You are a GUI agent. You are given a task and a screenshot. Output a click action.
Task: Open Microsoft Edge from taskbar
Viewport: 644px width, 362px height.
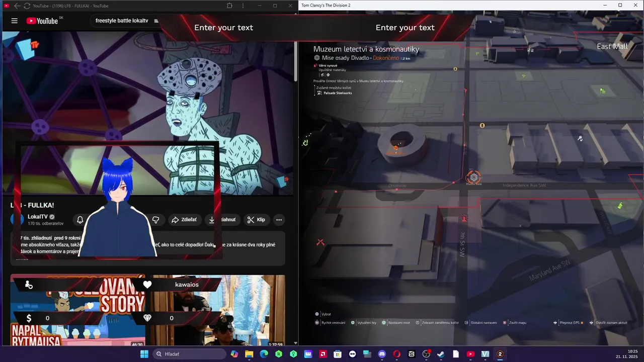(x=264, y=354)
